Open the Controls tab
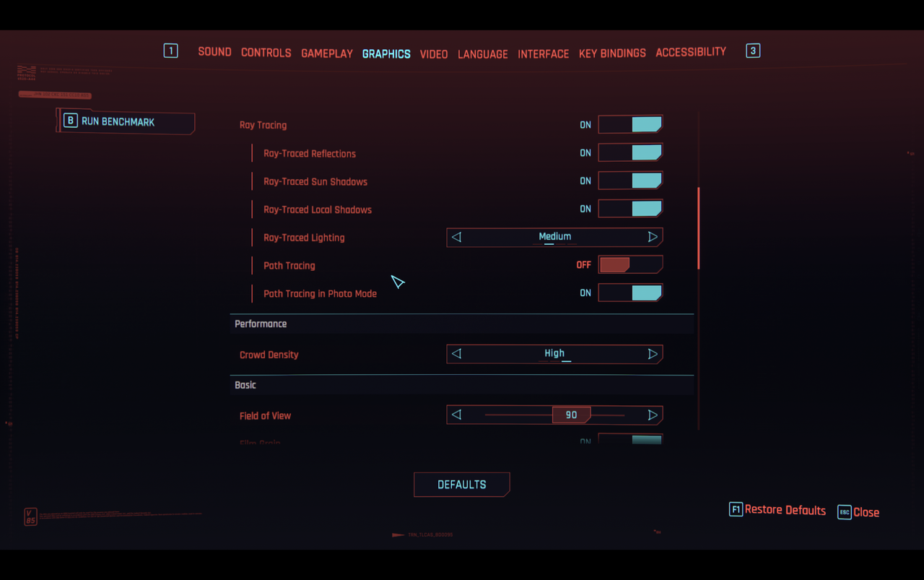The image size is (924, 580). (x=266, y=53)
